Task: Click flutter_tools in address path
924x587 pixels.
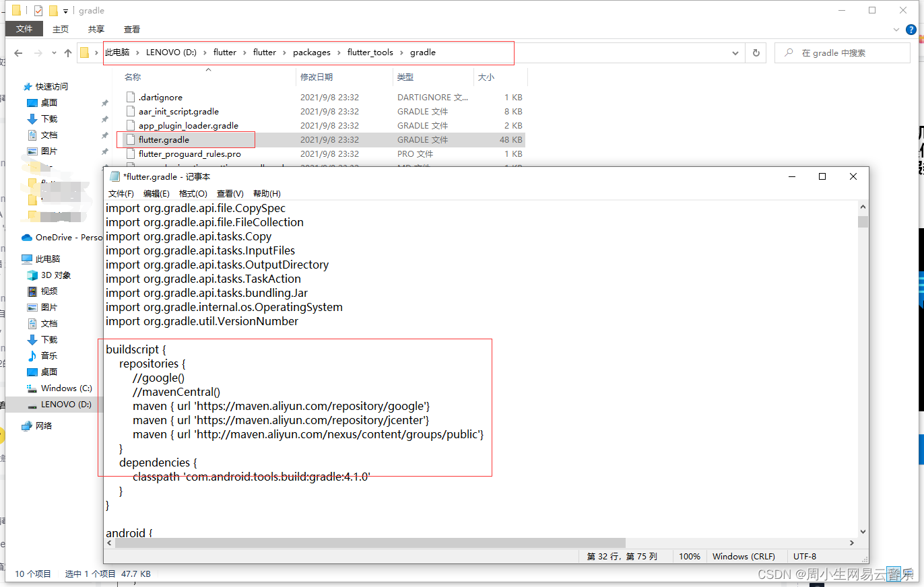Action: pos(370,53)
